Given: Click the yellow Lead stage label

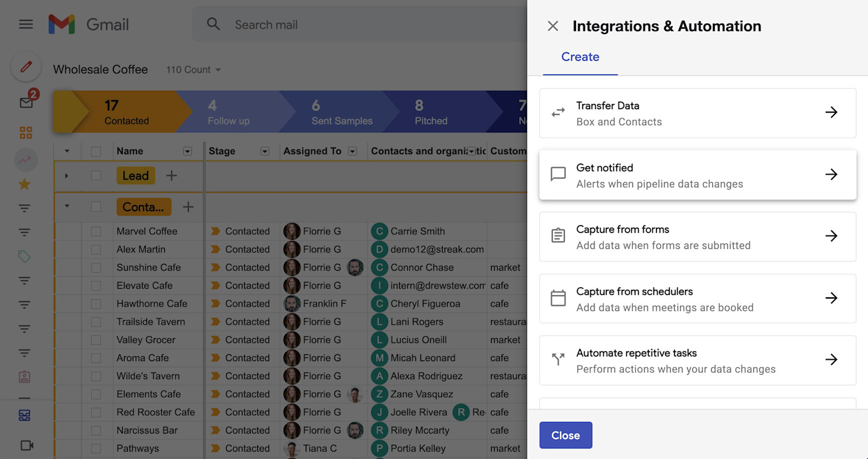Looking at the screenshot, I should point(135,176).
